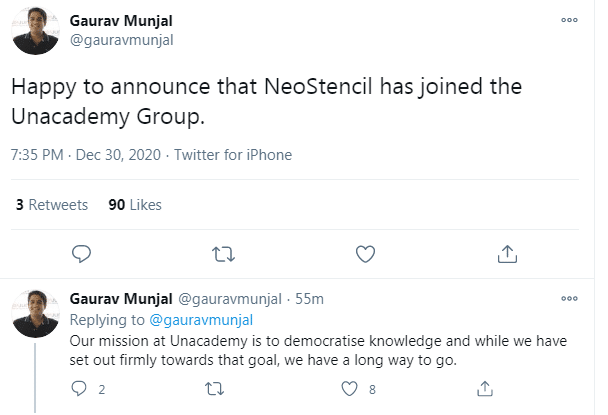Share the main announcement tweet

pyautogui.click(x=507, y=253)
